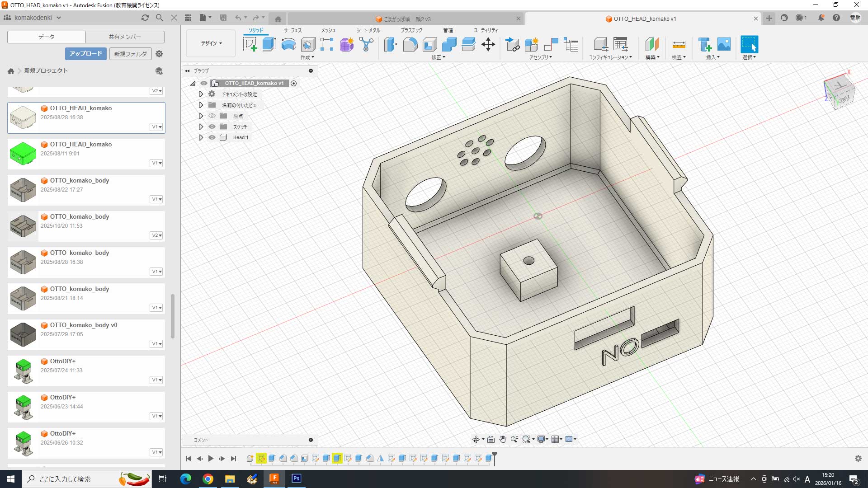Select the Revolve tool icon
The width and height of the screenshot is (868, 488).
click(x=288, y=44)
